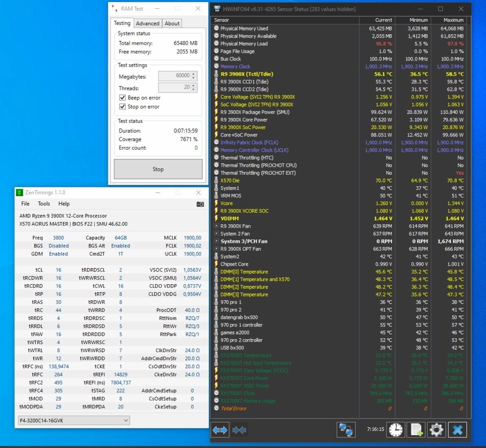486x448 pixels.
Task: Click the RAM Test Error count value
Action: pyautogui.click(x=196, y=148)
